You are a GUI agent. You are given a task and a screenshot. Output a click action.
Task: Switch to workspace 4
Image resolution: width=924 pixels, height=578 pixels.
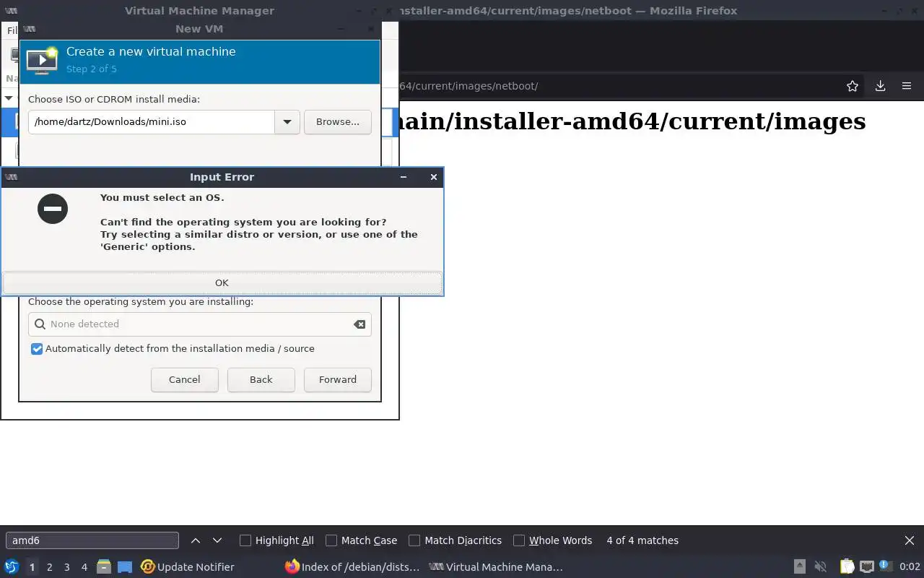tap(84, 567)
